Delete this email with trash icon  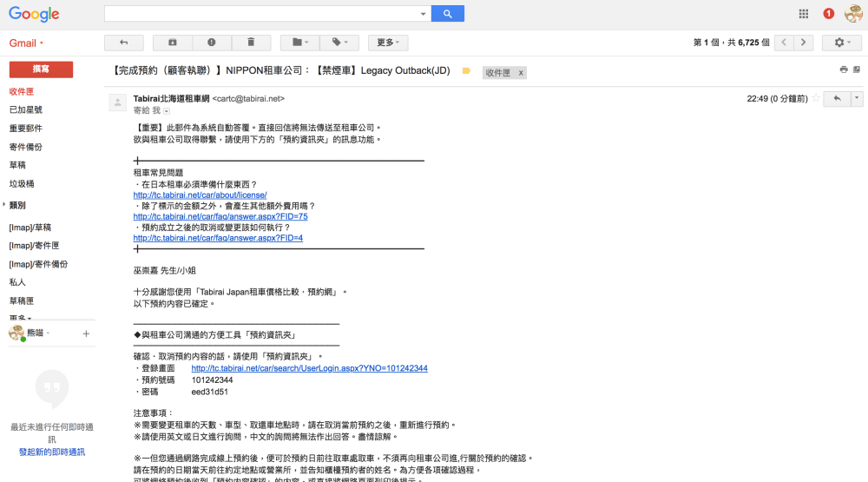click(251, 43)
